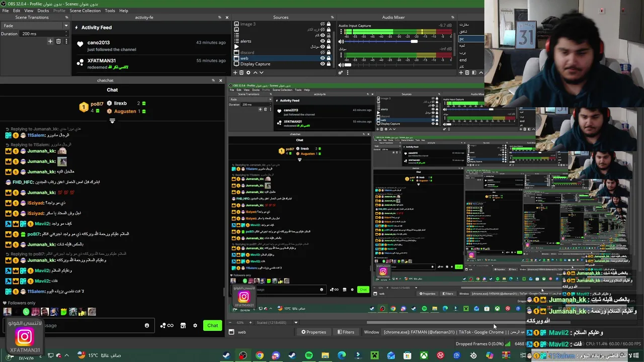Open the Scene Collection menu
Screen dimensions: 644x362
coord(85,11)
